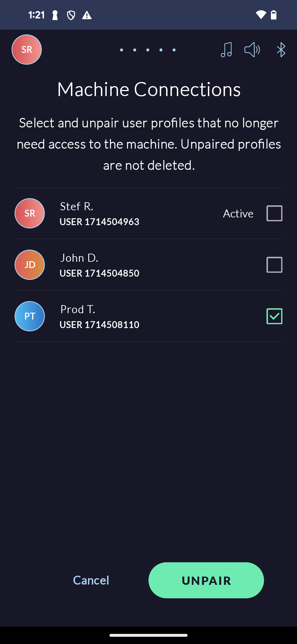Tap the PT avatar for Prod T.
Image resolution: width=297 pixels, height=644 pixels.
tap(30, 316)
